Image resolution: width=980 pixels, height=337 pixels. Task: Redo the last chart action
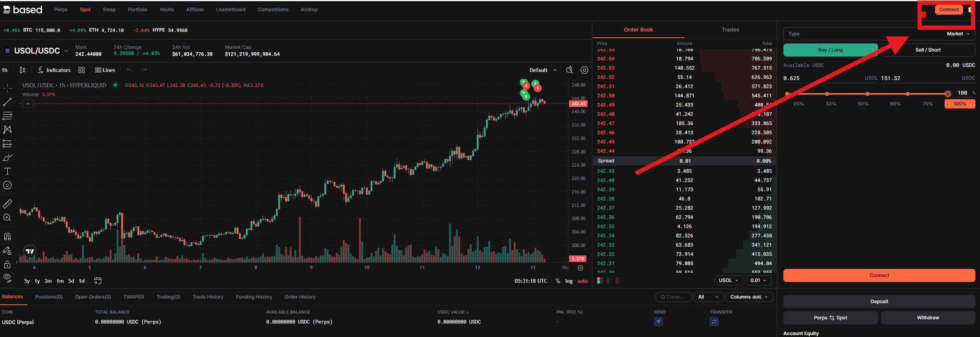point(144,70)
